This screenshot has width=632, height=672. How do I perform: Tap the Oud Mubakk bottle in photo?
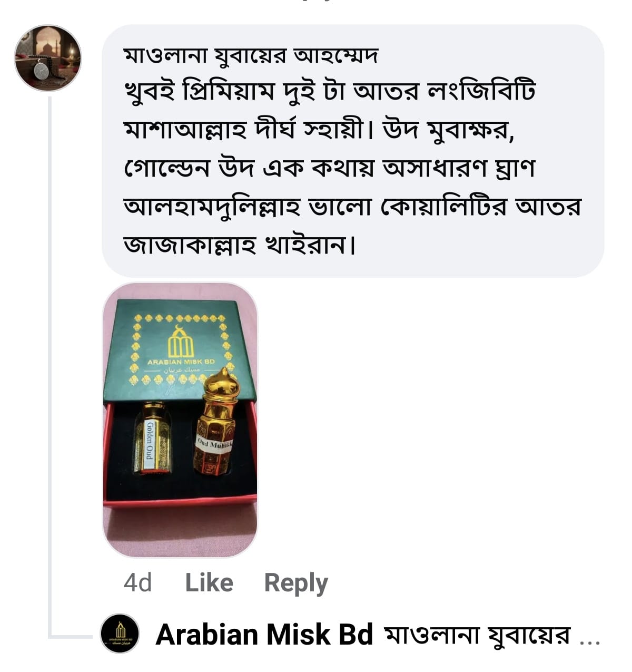(x=215, y=422)
